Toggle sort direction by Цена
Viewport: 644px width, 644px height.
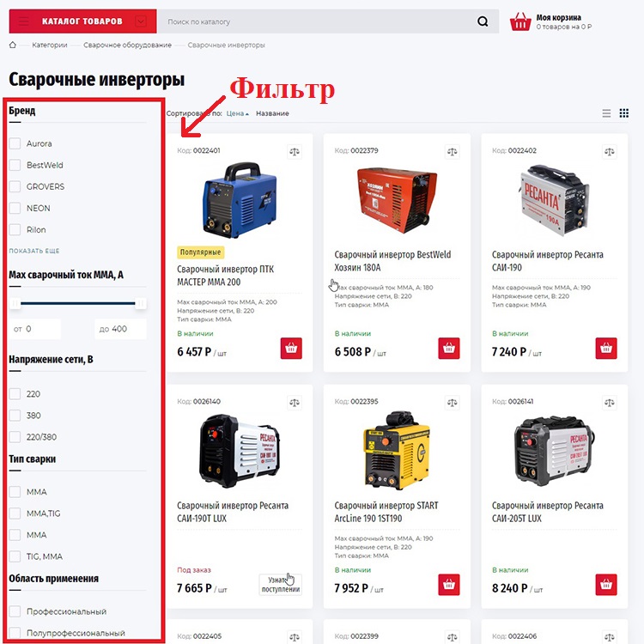tap(237, 113)
